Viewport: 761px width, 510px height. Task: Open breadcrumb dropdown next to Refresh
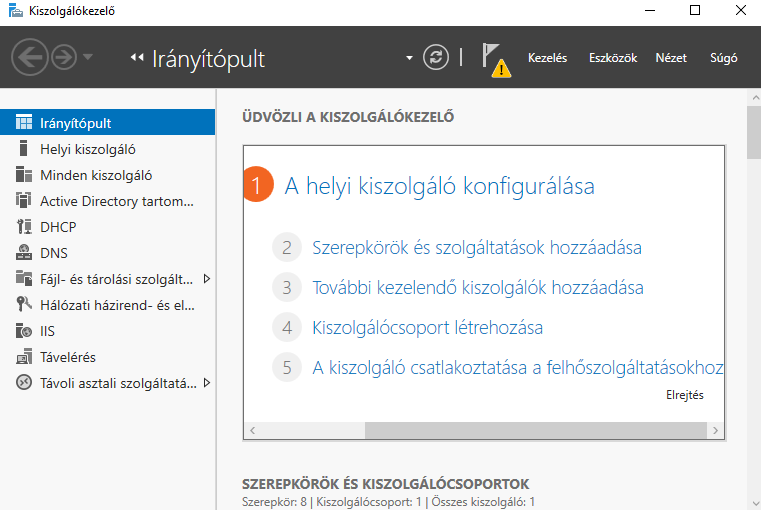(409, 58)
